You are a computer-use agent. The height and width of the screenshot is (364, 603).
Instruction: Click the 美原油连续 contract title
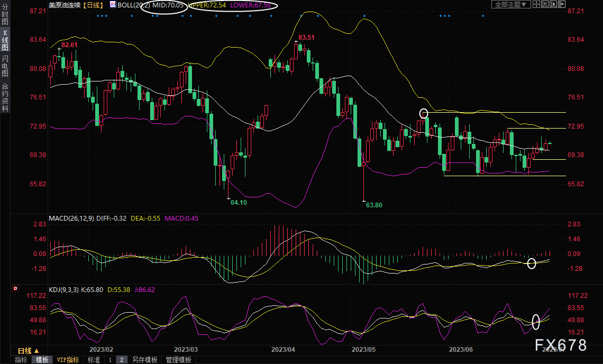tap(65, 5)
